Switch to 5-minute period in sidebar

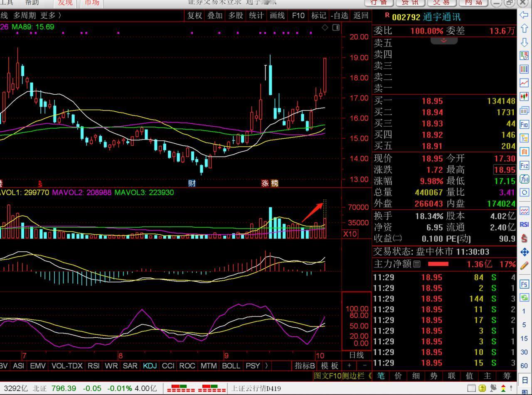(x=524, y=325)
